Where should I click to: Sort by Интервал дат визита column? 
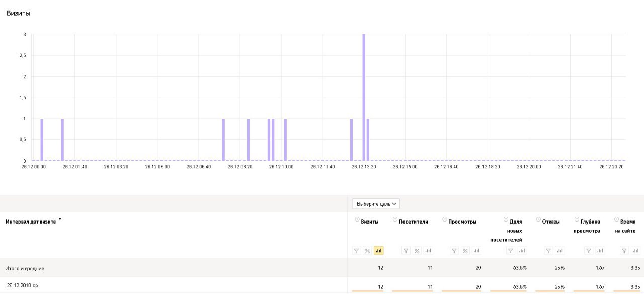click(x=31, y=222)
